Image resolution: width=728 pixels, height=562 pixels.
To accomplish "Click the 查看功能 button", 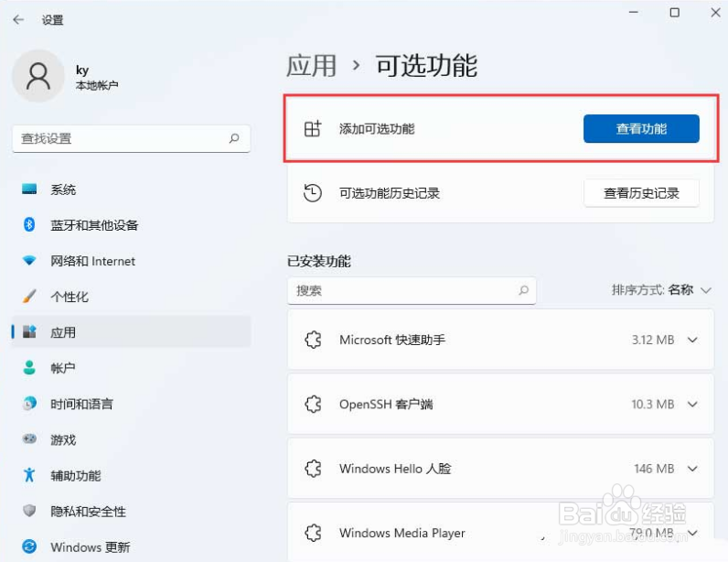I will [x=641, y=129].
